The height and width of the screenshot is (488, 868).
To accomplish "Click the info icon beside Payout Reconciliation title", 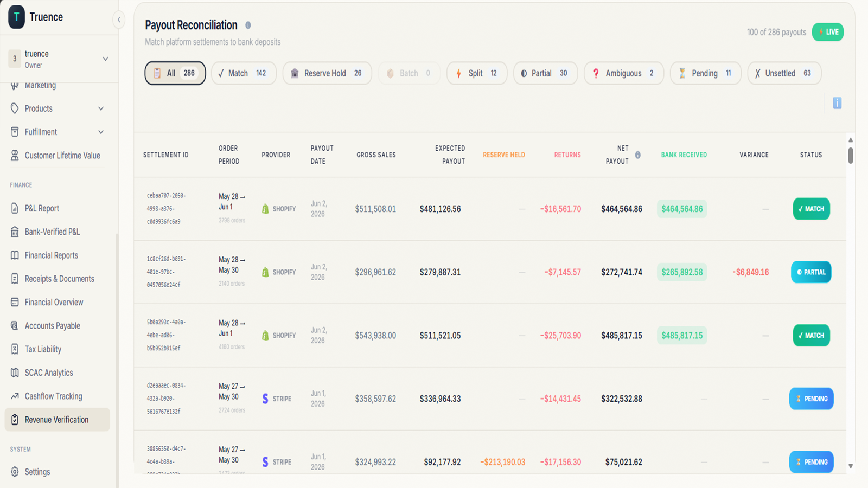I will pos(248,25).
